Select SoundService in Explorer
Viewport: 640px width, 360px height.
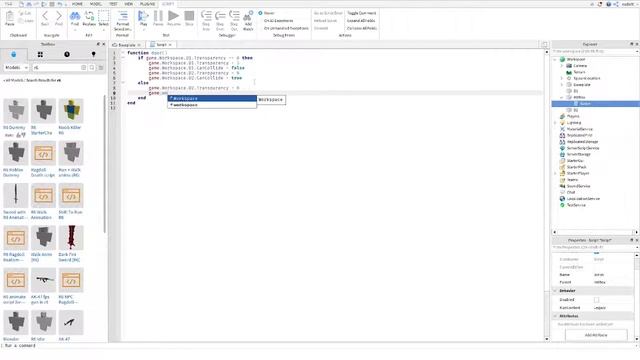pos(578,186)
